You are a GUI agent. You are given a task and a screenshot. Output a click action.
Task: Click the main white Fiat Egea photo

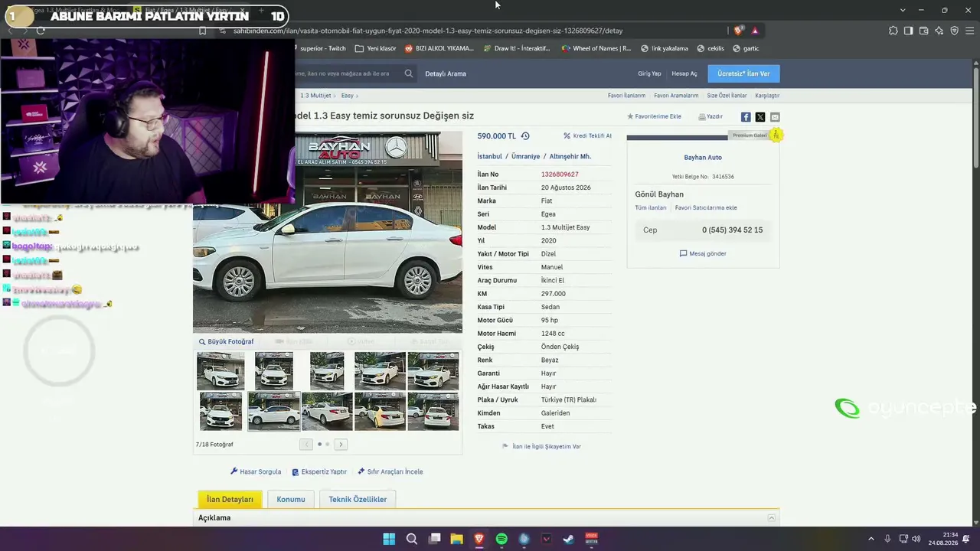[328, 232]
